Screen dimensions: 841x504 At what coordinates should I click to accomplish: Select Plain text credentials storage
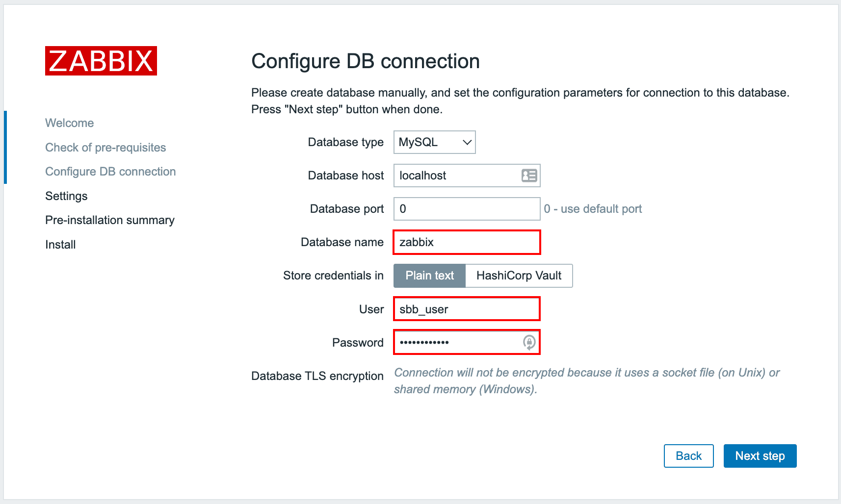[429, 276]
